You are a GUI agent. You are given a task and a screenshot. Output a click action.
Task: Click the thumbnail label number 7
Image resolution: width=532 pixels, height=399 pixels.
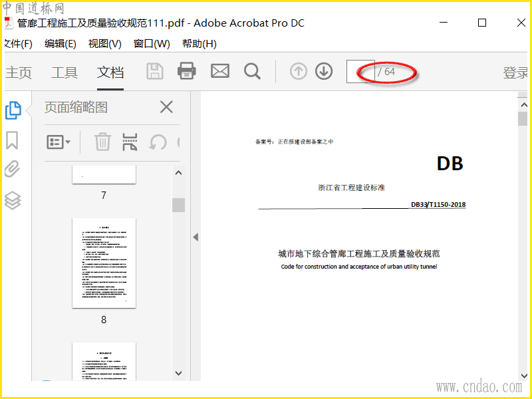pos(104,195)
